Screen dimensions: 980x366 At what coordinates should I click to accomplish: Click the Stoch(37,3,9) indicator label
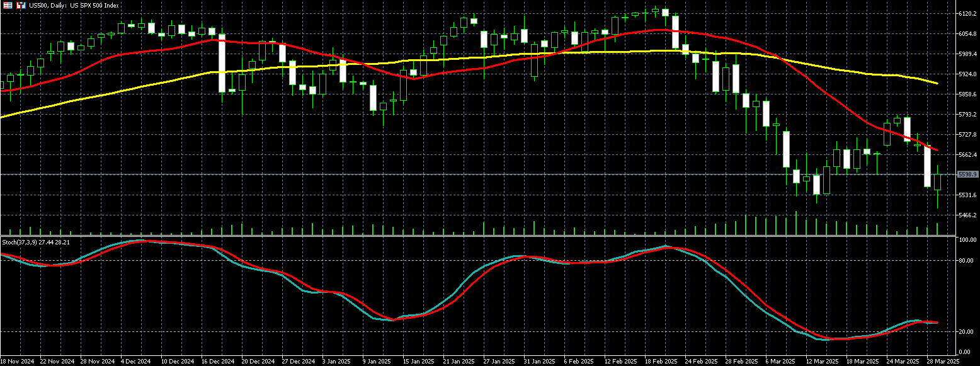coord(35,242)
